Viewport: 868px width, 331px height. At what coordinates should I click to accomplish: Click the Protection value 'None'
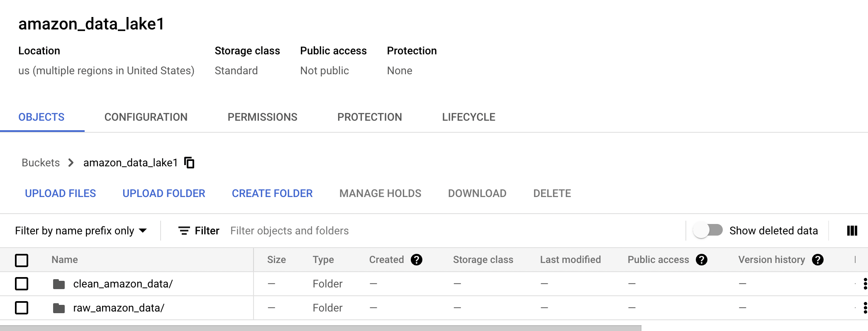pos(400,71)
